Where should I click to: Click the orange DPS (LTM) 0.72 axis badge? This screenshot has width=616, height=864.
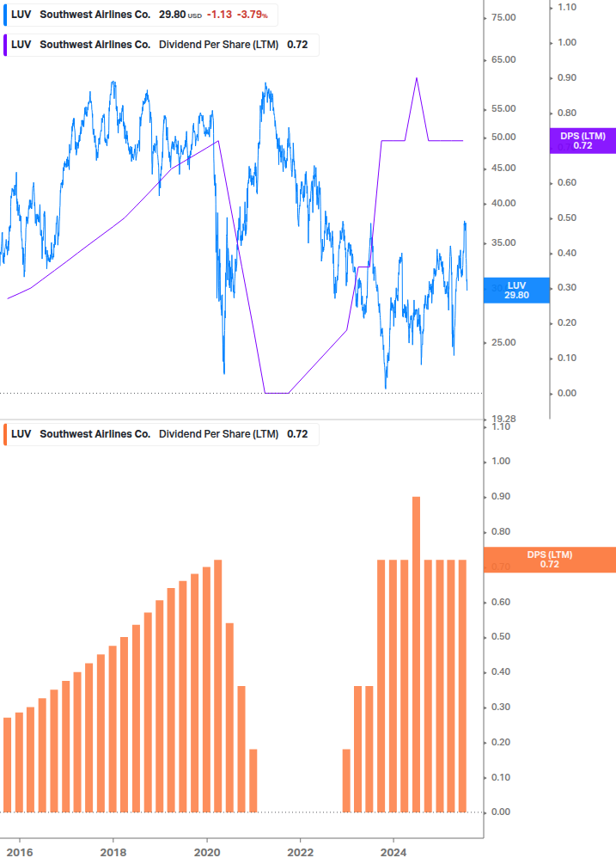549,560
